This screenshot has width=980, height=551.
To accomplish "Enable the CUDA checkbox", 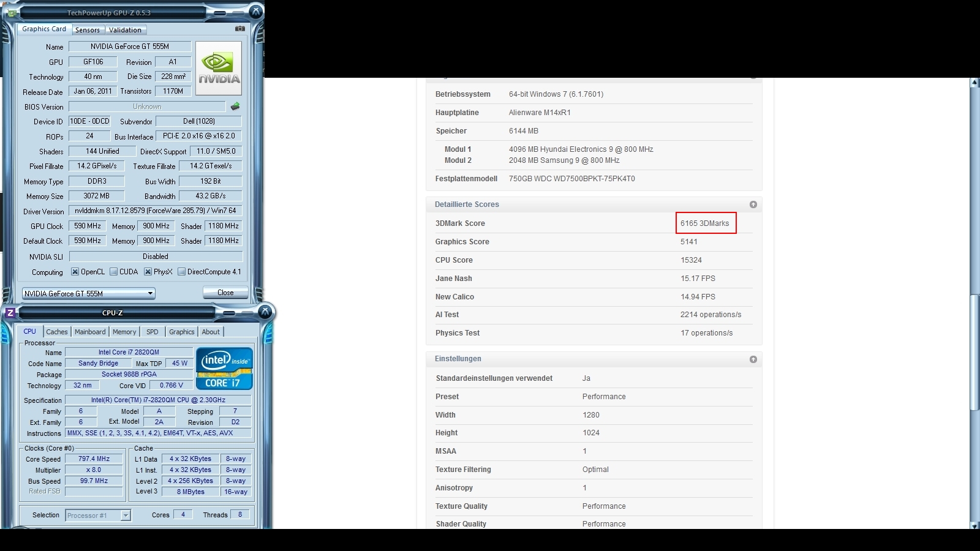I will coord(113,272).
